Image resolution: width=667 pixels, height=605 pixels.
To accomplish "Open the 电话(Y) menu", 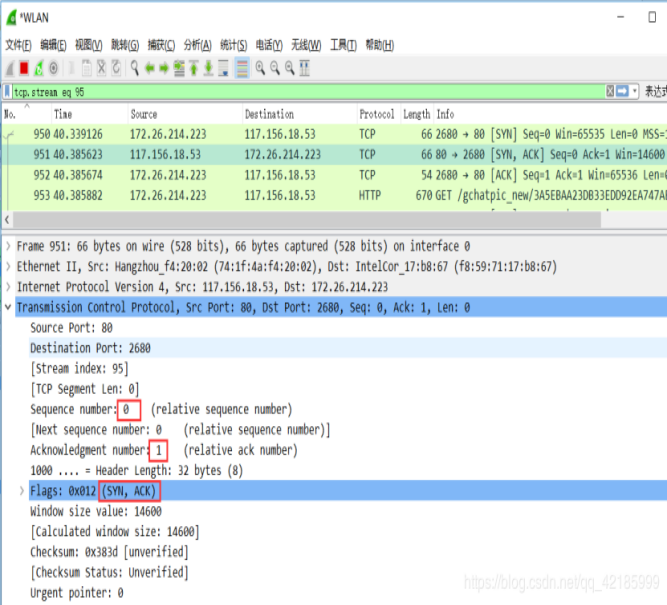I will (x=269, y=45).
